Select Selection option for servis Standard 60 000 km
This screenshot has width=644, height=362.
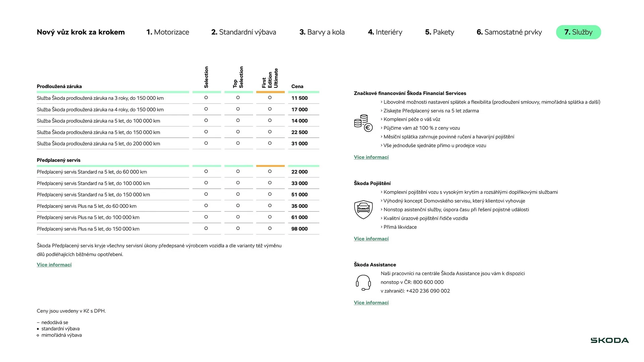click(206, 171)
